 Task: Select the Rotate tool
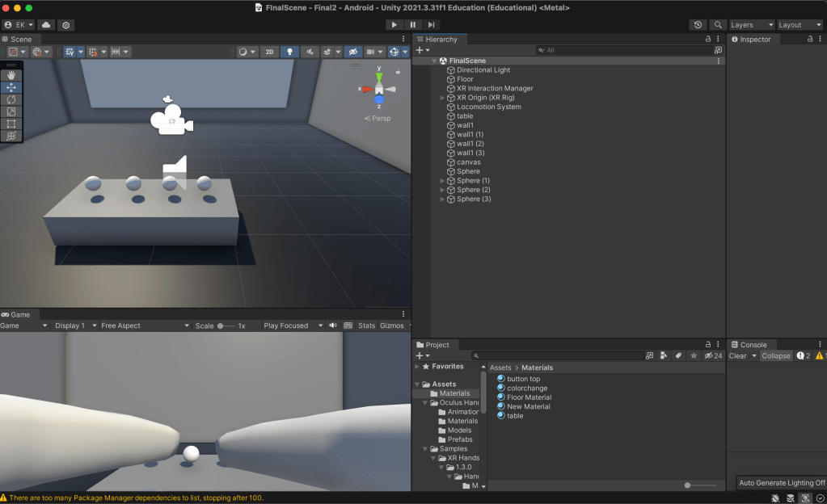[11, 99]
